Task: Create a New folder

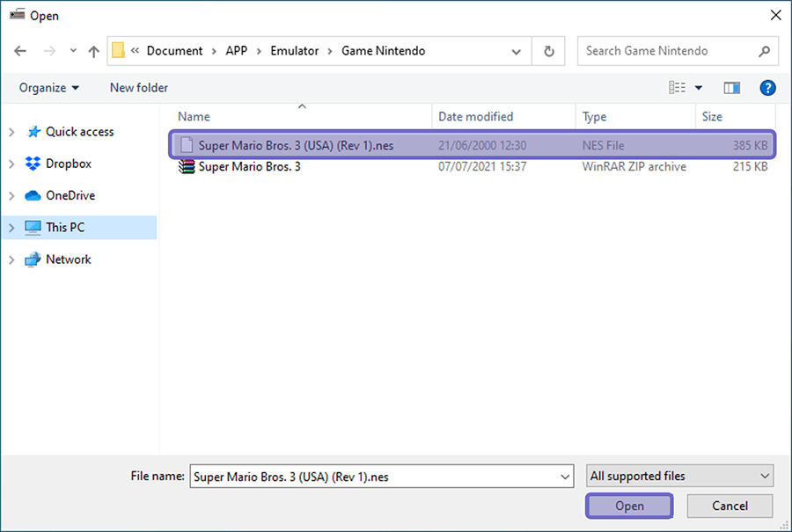Action: (139, 88)
